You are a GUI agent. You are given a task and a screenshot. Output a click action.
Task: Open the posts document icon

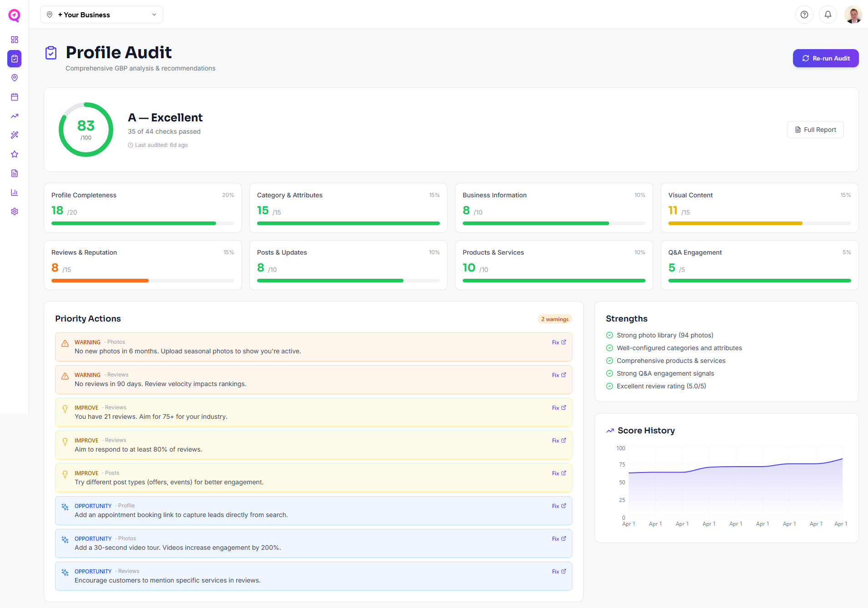tap(14, 173)
